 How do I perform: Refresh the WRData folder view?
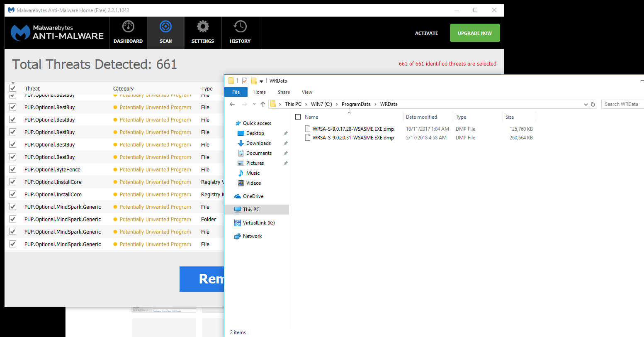593,104
